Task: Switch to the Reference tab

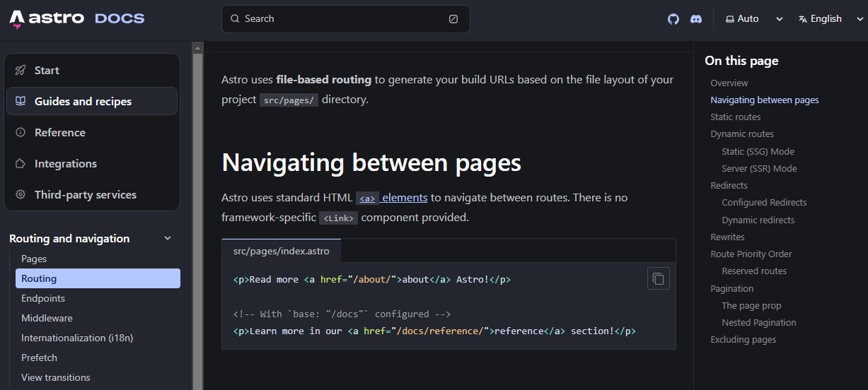Action: tap(92, 132)
